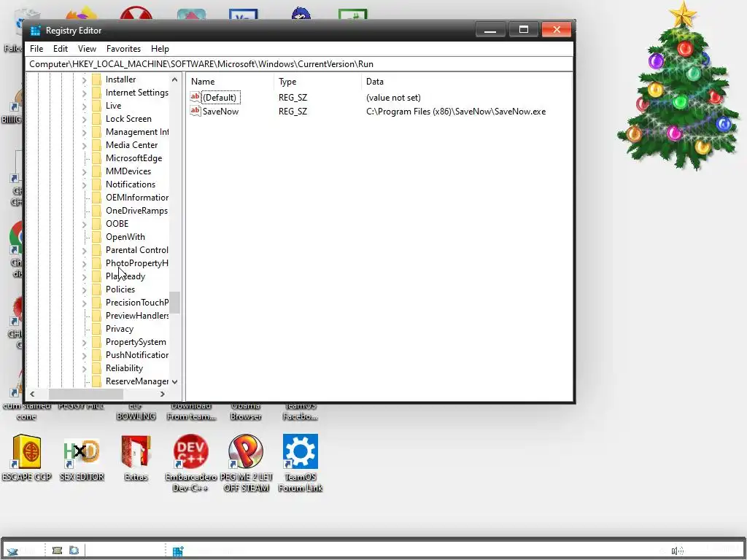This screenshot has height=560, width=747.
Task: Expand the Lock Screen key
Action: coord(85,119)
